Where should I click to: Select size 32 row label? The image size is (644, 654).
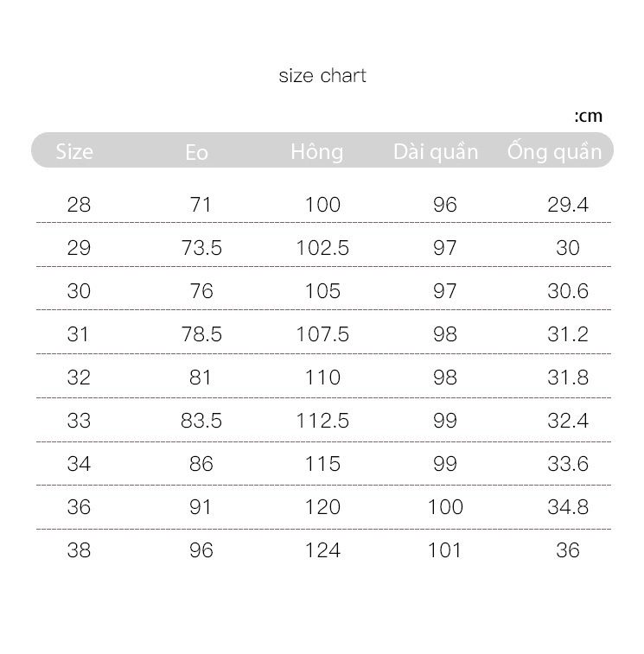[x=79, y=378]
